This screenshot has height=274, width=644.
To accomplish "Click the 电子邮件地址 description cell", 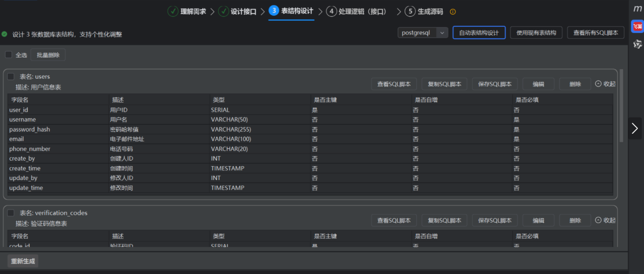I will point(158,139).
